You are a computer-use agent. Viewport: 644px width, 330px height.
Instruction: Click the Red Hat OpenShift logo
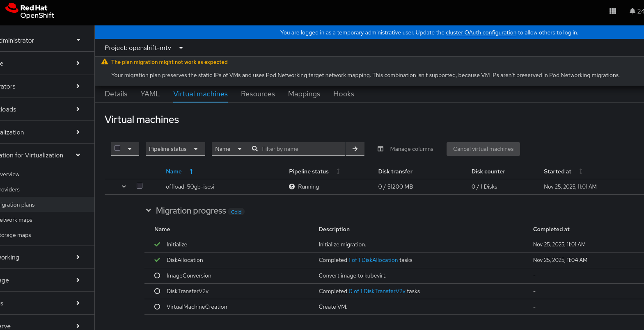pyautogui.click(x=30, y=11)
